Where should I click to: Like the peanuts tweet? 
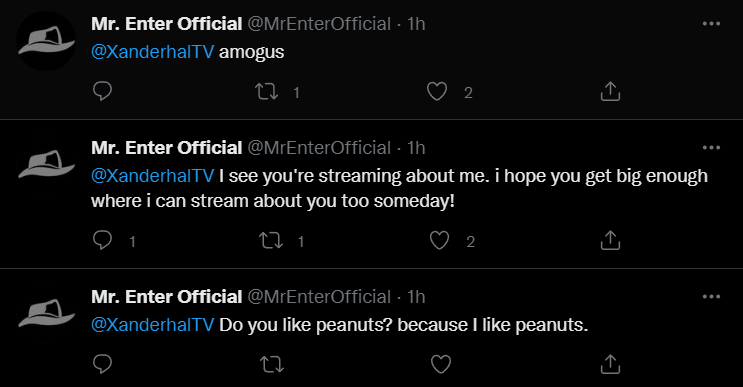pos(441,364)
